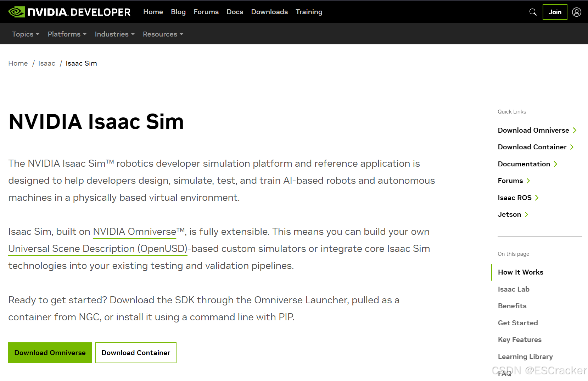Viewport: 588px width, 381px height.
Task: Go to Home in breadcrumb
Action: [18, 63]
